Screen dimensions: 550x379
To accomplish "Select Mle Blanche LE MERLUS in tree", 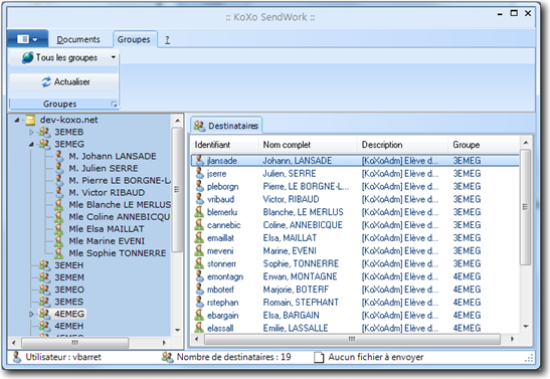I will [120, 205].
